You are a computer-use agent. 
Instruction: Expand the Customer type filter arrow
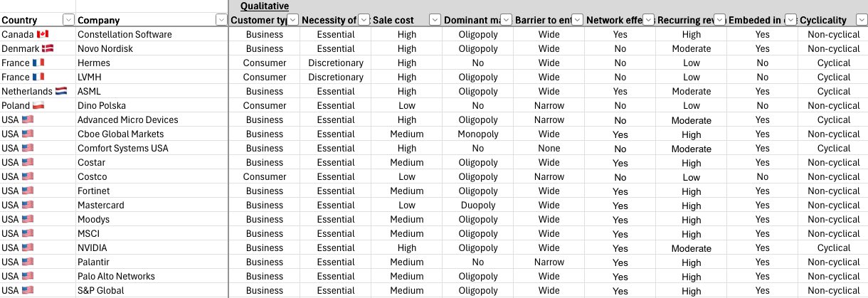pos(292,20)
